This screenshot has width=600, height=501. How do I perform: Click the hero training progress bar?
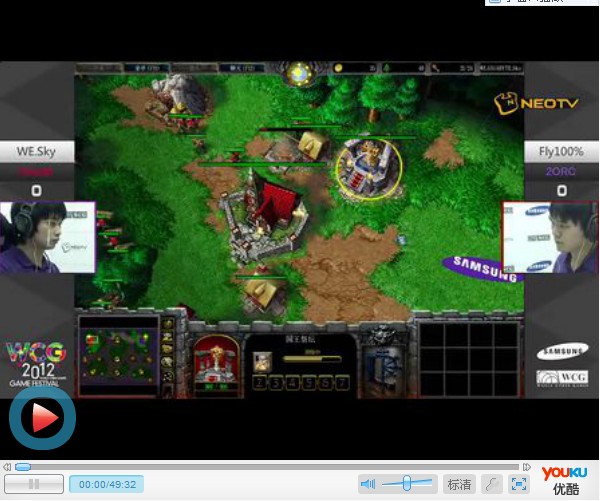[x=312, y=359]
